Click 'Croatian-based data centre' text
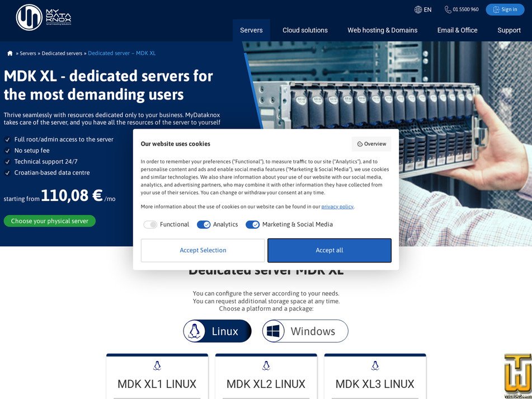532x399 pixels. click(52, 173)
